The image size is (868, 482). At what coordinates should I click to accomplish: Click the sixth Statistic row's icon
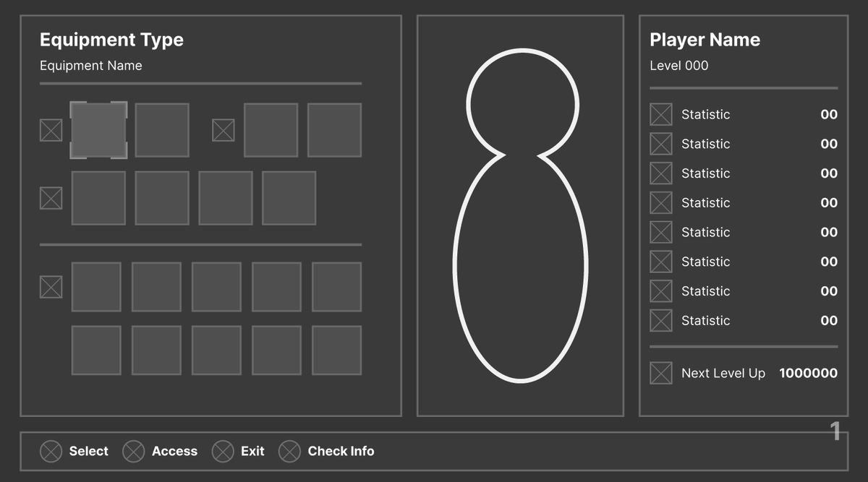tap(661, 262)
